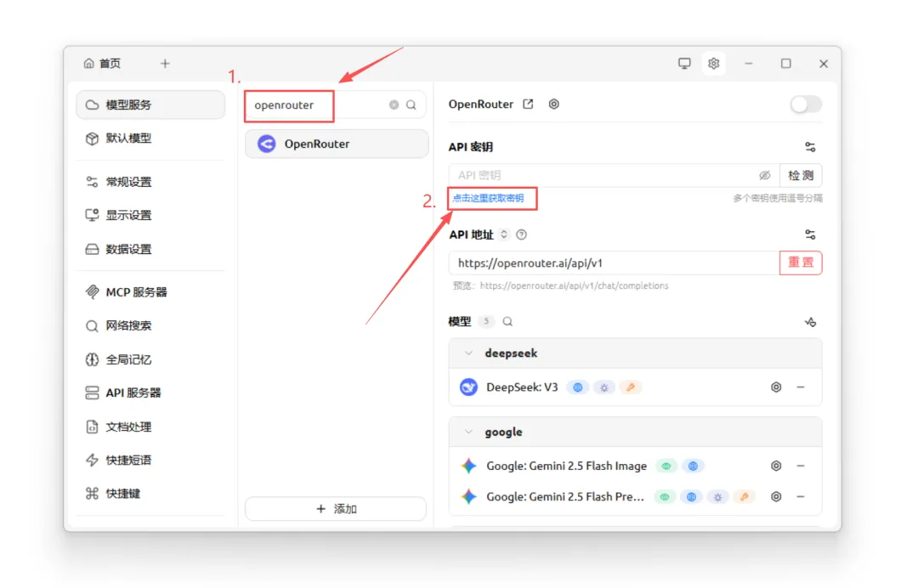Open 文档处理 in sidebar
918x588 pixels.
point(150,427)
